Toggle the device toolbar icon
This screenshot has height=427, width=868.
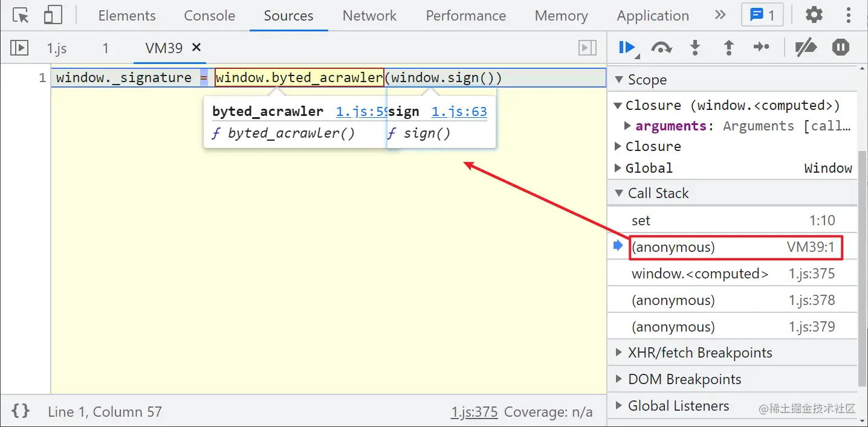click(53, 15)
